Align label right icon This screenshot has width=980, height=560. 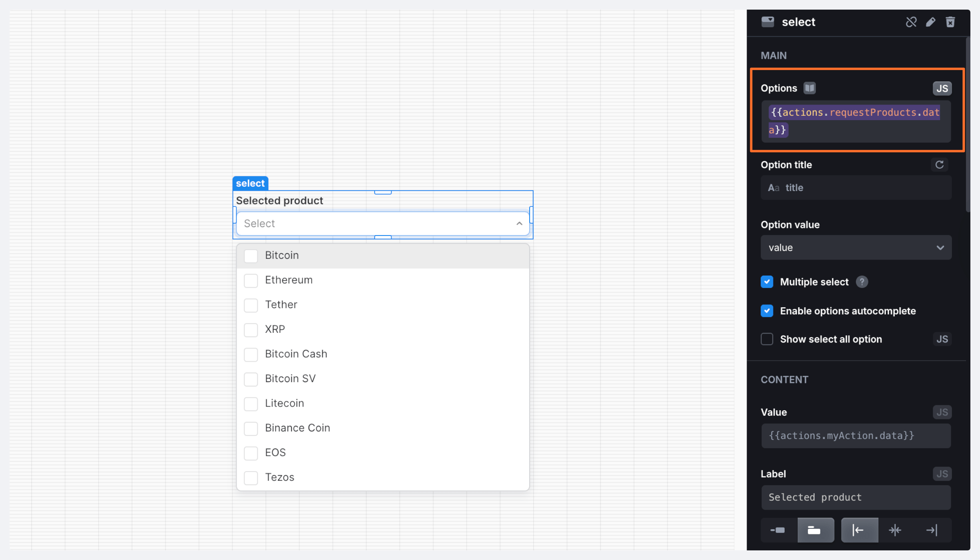[932, 530]
